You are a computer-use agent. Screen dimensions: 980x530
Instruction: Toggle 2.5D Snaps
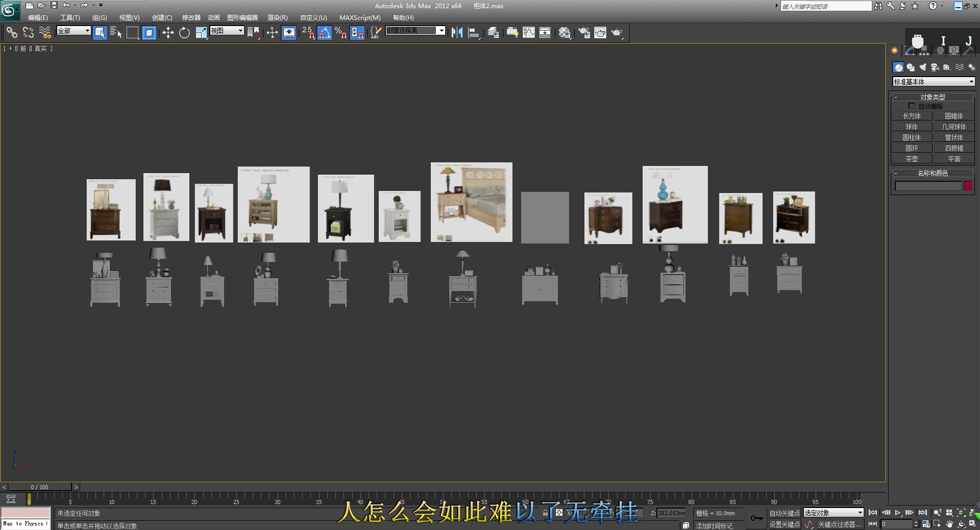[308, 33]
